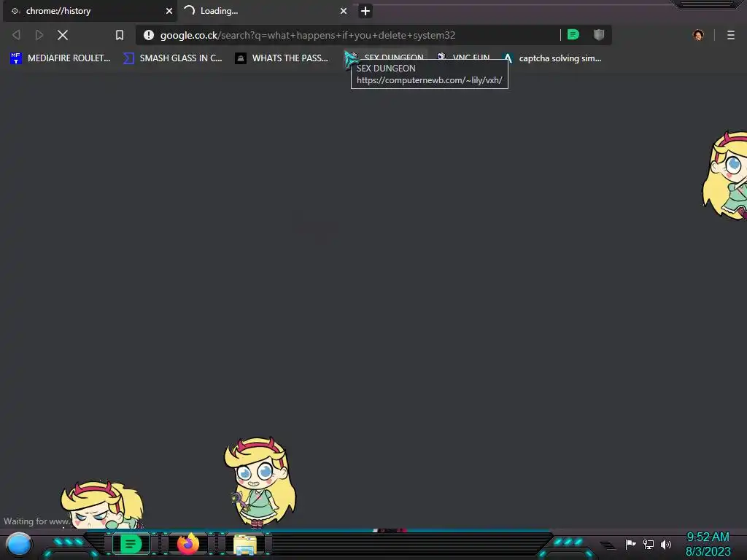Open the SMASH GLASS IN C... bookmark
The image size is (747, 560).
coord(172,58)
